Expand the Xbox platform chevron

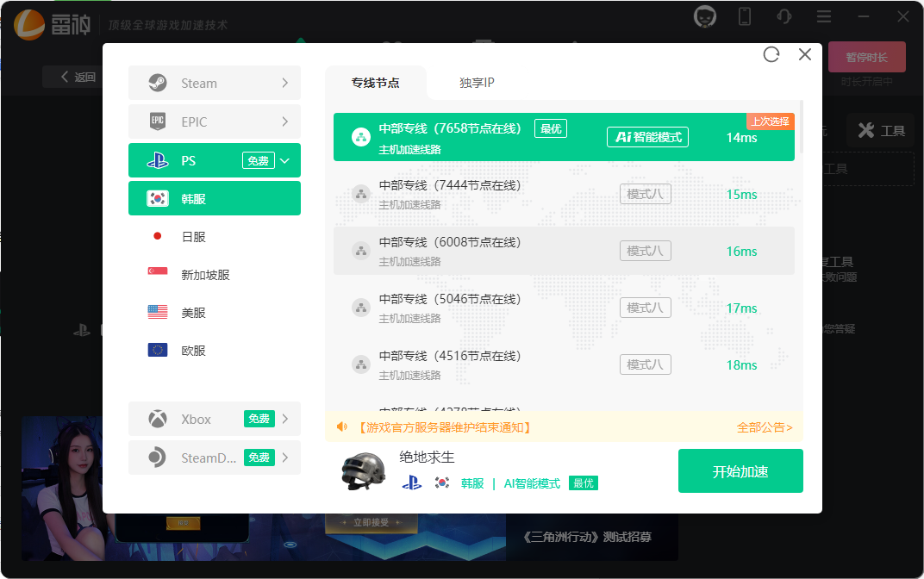(284, 419)
